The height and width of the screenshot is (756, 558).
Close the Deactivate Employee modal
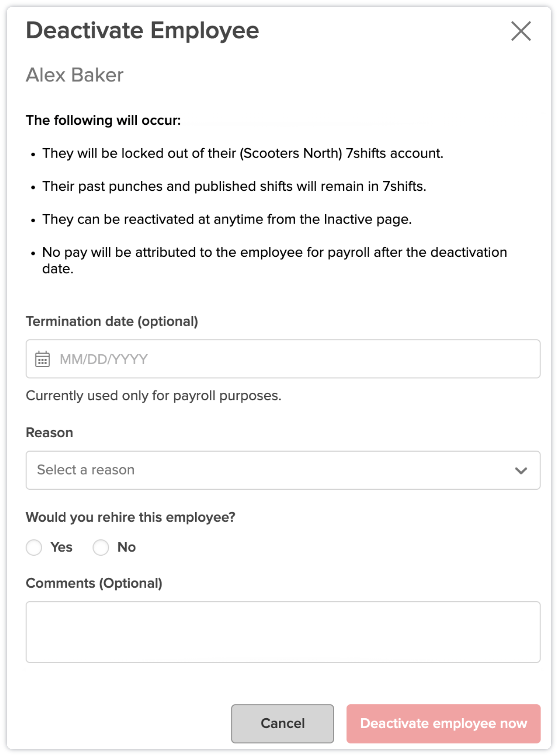click(x=522, y=31)
